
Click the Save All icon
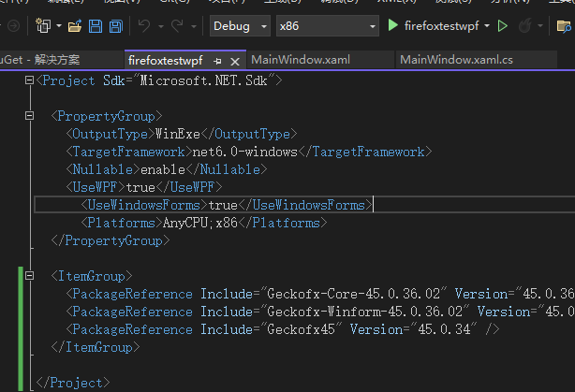[114, 26]
